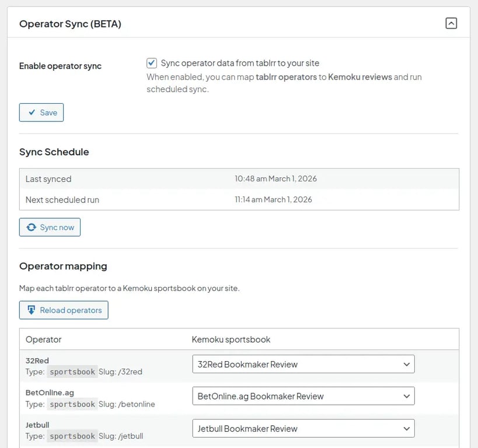Click the Last synced row label
The width and height of the screenshot is (478, 448).
(48, 179)
